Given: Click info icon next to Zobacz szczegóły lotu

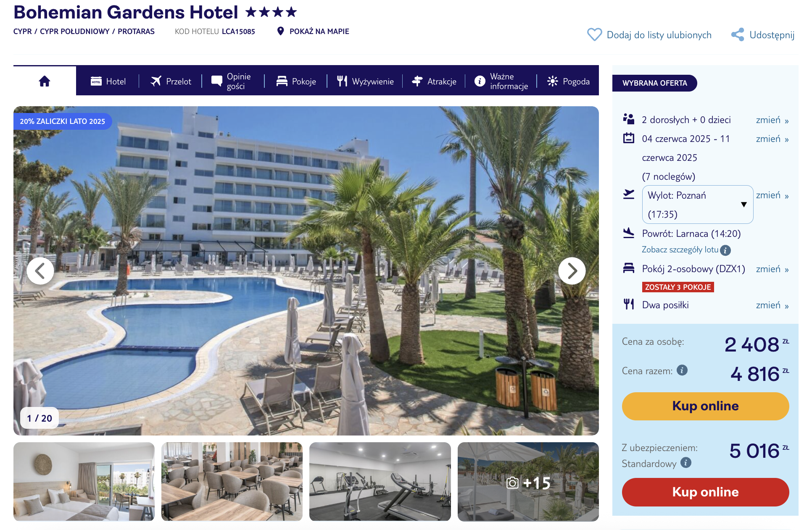Looking at the screenshot, I should 725,250.
